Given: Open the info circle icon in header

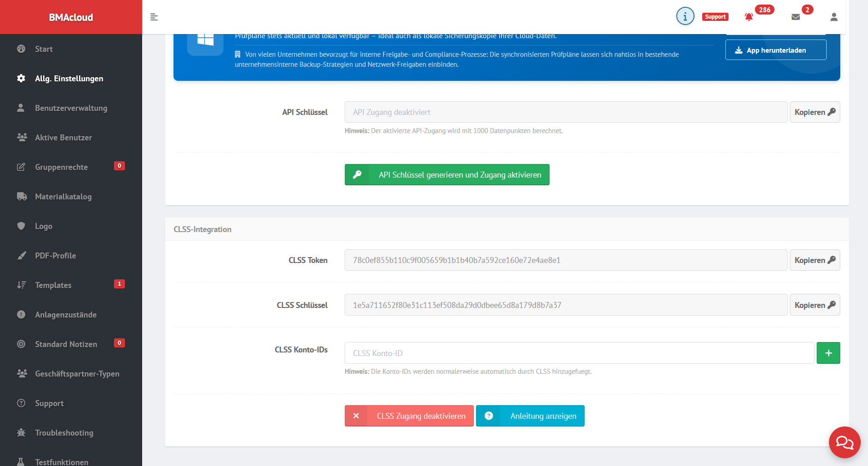Looking at the screenshot, I should 685,16.
